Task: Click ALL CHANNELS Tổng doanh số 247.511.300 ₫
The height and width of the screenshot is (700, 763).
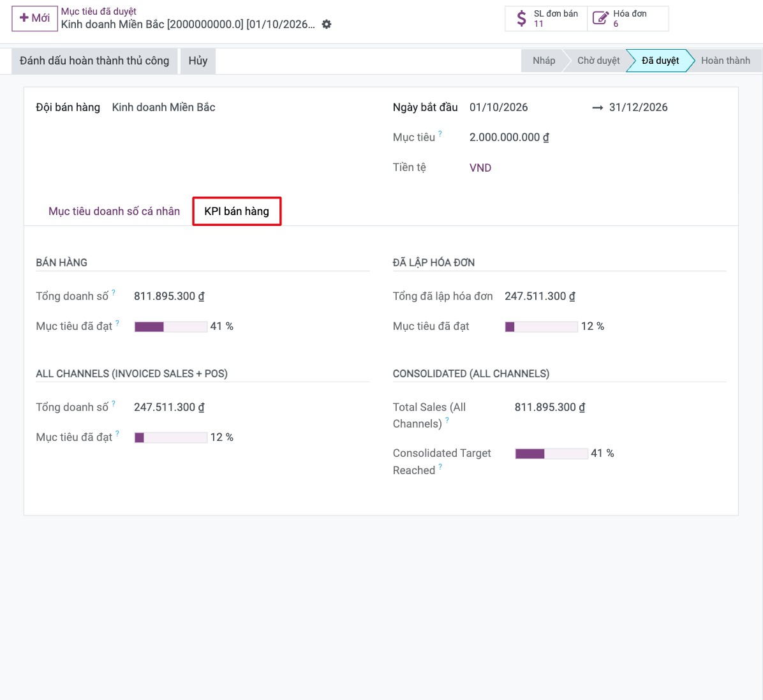Action: click(169, 408)
